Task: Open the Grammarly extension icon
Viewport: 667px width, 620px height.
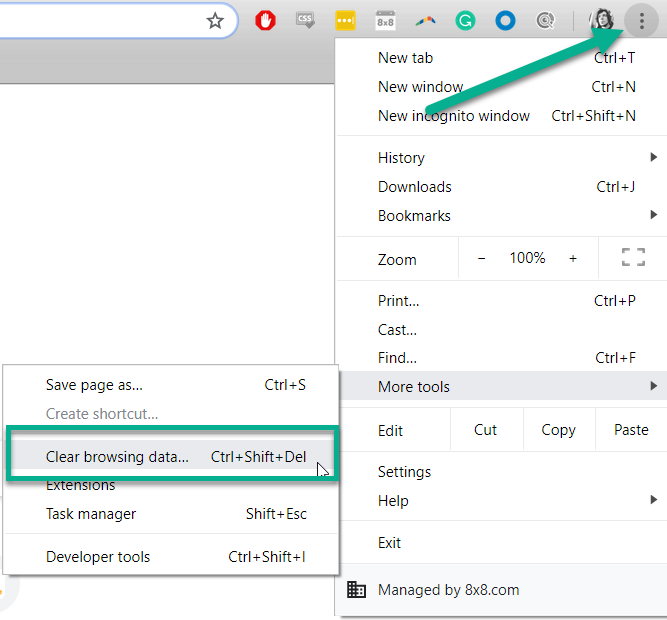Action: (465, 21)
